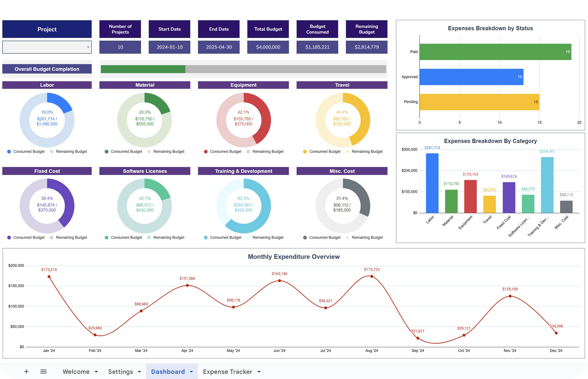Image resolution: width=588 pixels, height=379 pixels.
Task: Click the add sheet plus icon
Action: click(x=26, y=371)
